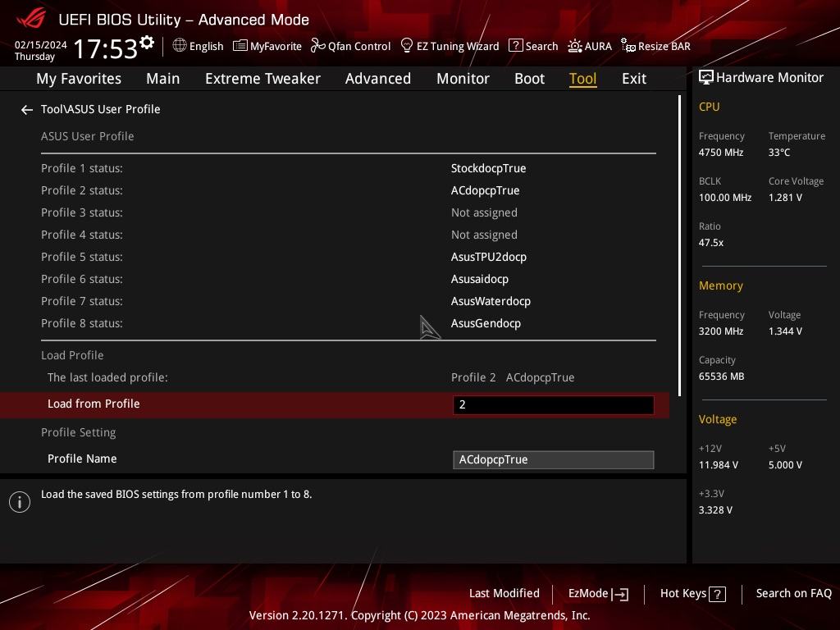840x630 pixels.
Task: Click the Core Voltage 1.281 V value
Action: coord(785,198)
